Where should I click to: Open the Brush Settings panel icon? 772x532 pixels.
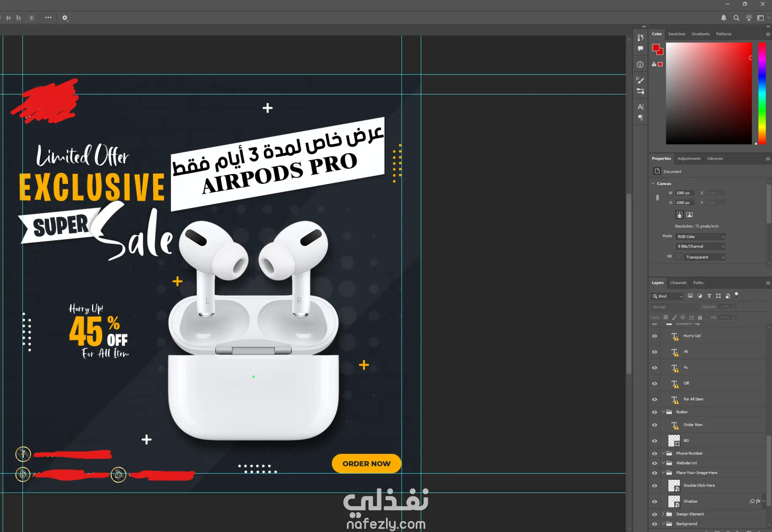tap(641, 91)
